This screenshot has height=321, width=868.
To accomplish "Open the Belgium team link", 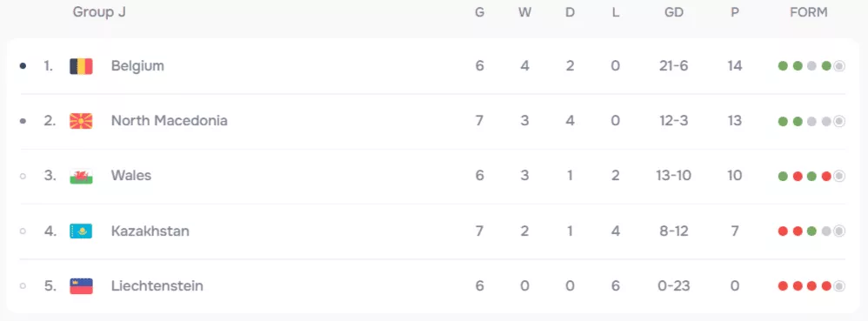I will 137,66.
